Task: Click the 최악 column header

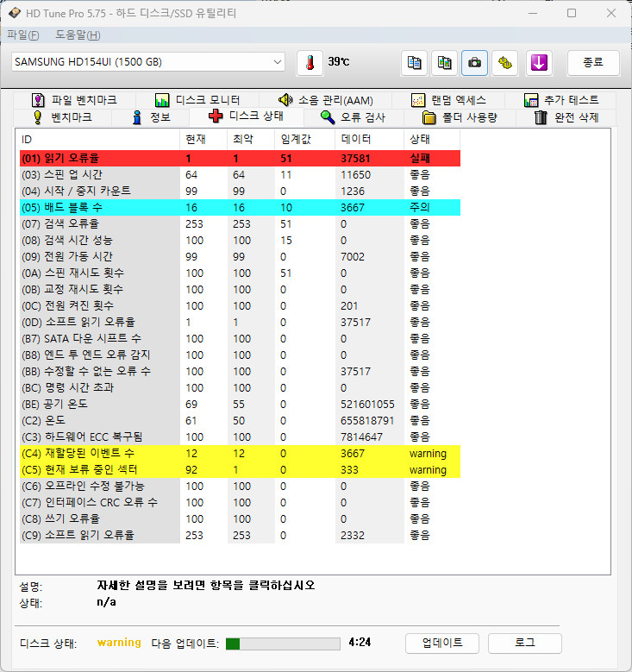Action: 251,139
